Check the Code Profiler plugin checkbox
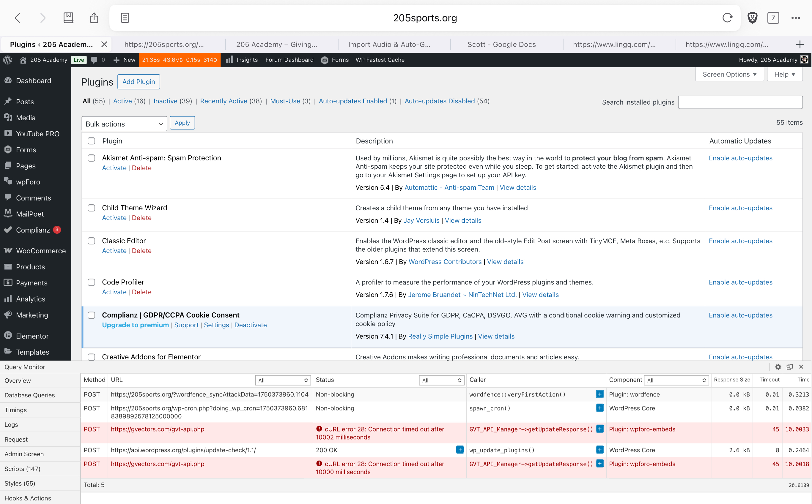 pyautogui.click(x=91, y=282)
